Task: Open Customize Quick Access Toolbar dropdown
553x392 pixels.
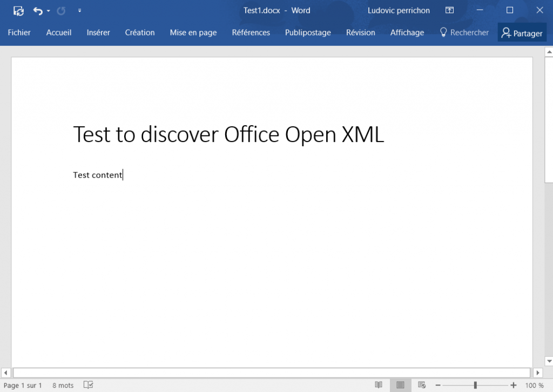Action: [x=80, y=11]
